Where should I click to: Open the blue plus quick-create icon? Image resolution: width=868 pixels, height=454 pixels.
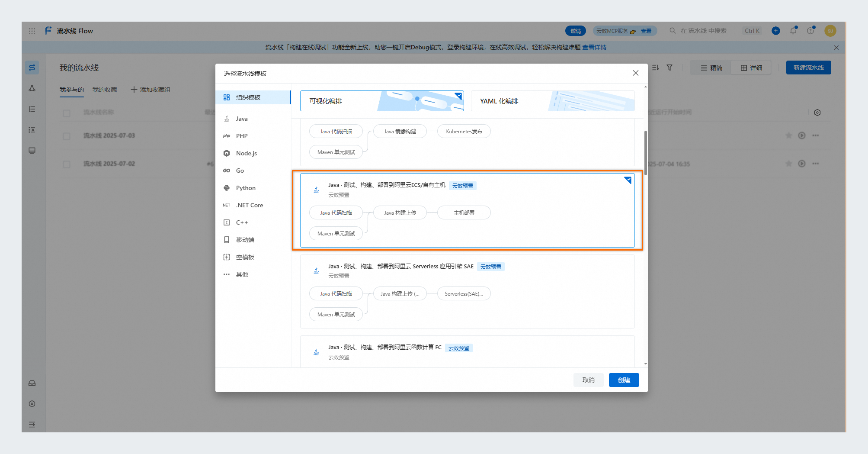776,31
